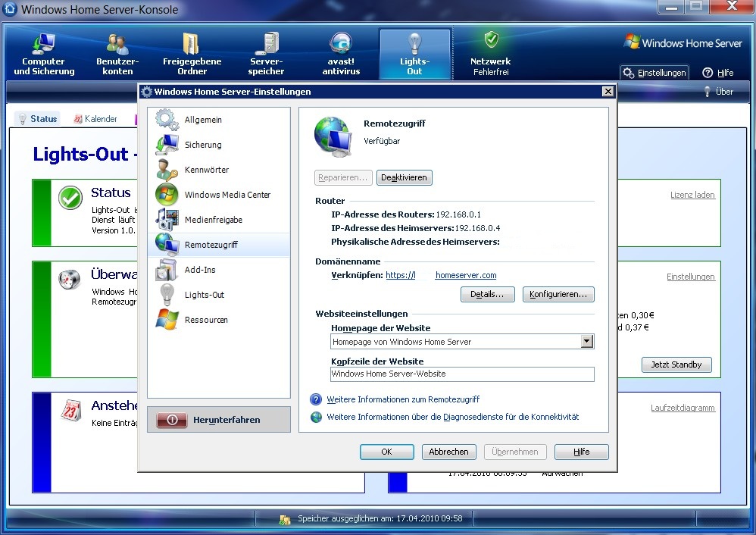The width and height of the screenshot is (756, 535).
Task: Click the Herunterfahren power icon
Action: click(x=172, y=420)
